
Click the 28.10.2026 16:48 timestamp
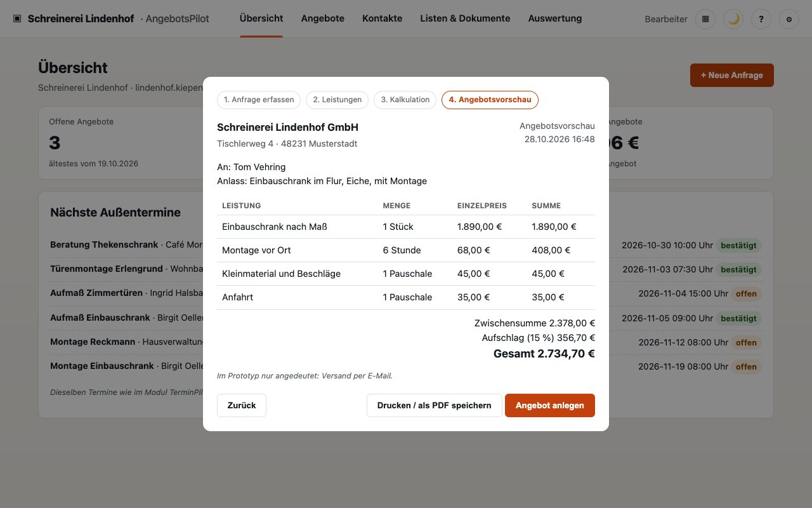[x=560, y=139]
